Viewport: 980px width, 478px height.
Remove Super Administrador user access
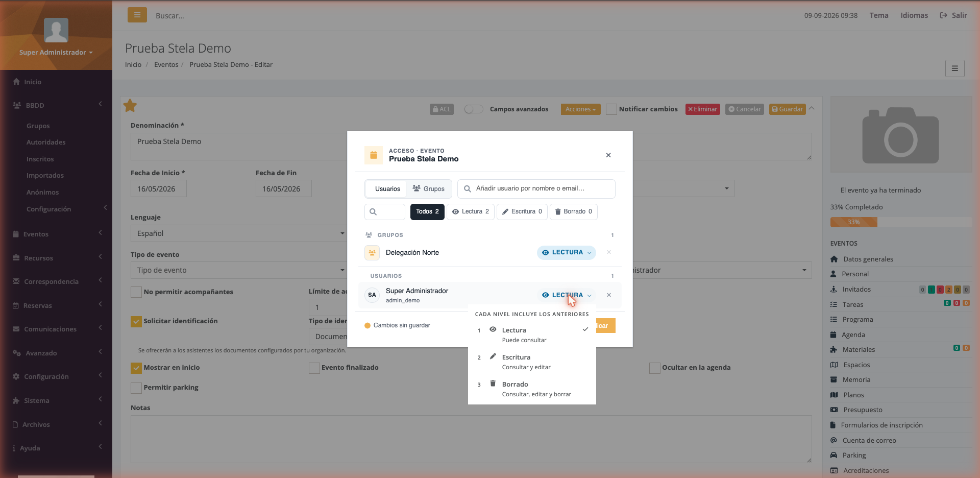pos(609,295)
